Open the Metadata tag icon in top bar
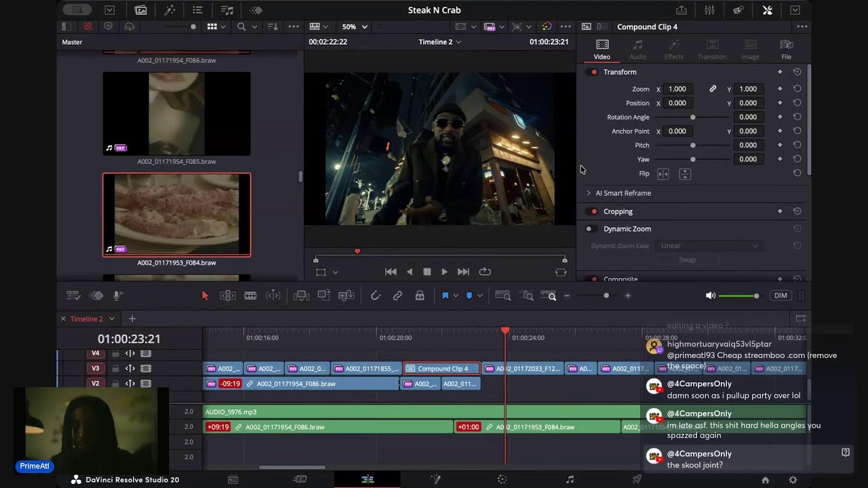Image resolution: width=868 pixels, height=488 pixels. (738, 10)
